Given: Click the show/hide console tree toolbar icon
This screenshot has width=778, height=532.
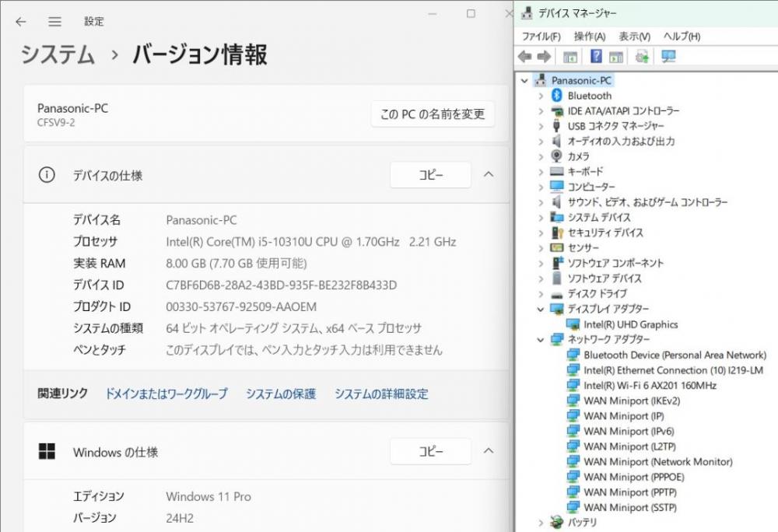Looking at the screenshot, I should coord(570,57).
